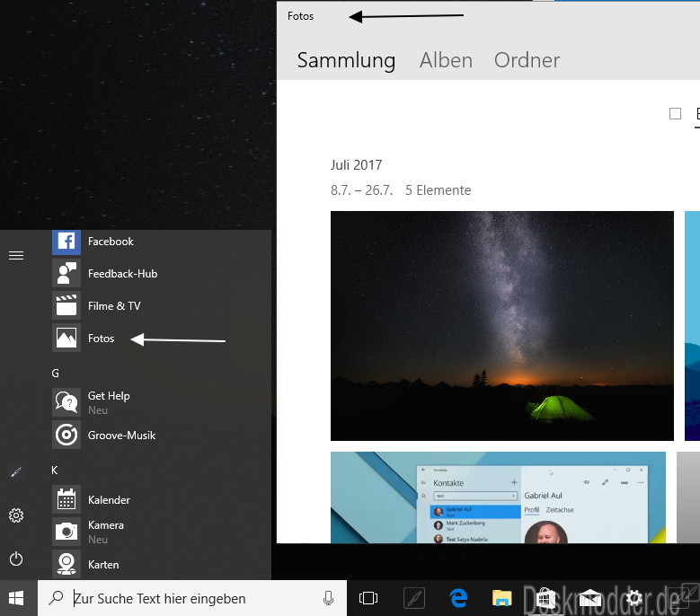Open the Store from the taskbar
The image size is (700, 616).
[545, 598]
